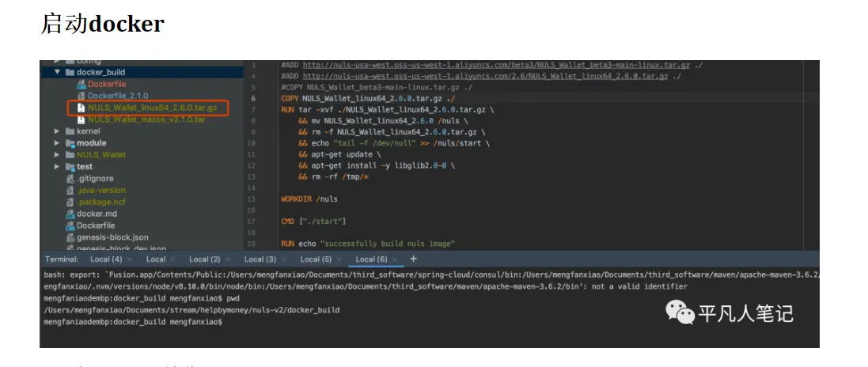The width and height of the screenshot is (868, 367).
Task: Open the 2.6 NULS_Wallet_linux64 tar.gz URL in code
Action: click(486, 77)
